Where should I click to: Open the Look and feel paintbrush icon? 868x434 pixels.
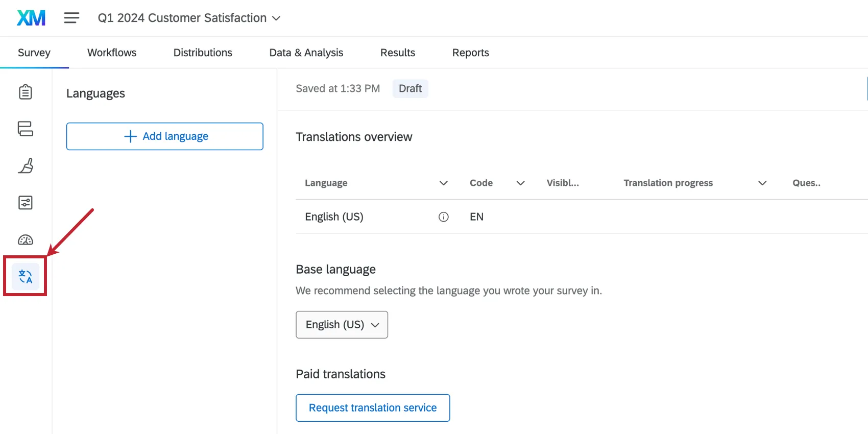pos(26,165)
